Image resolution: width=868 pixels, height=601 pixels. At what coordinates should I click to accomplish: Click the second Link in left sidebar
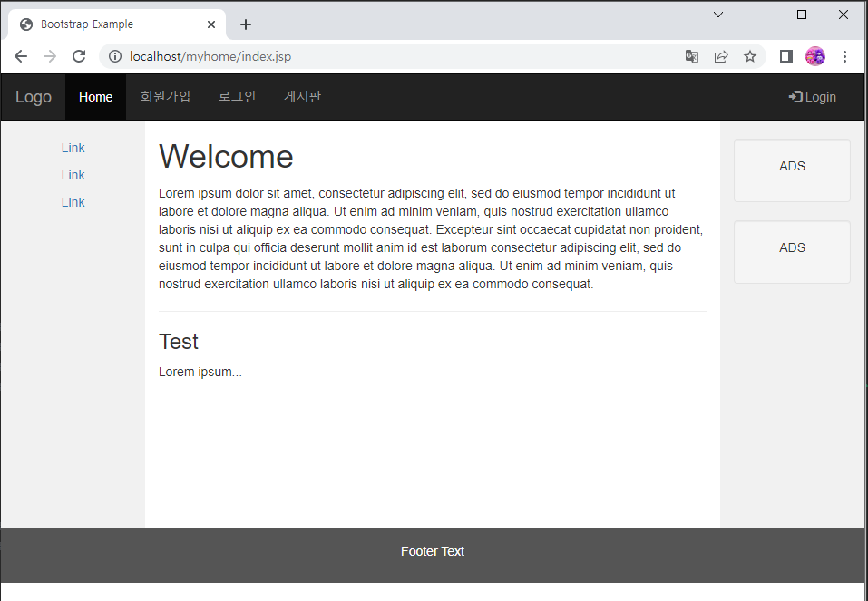(73, 175)
